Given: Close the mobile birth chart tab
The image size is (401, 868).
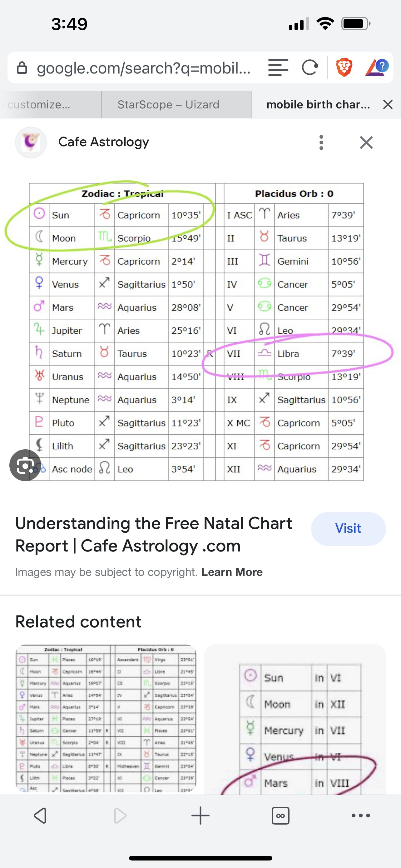Looking at the screenshot, I should (x=388, y=104).
